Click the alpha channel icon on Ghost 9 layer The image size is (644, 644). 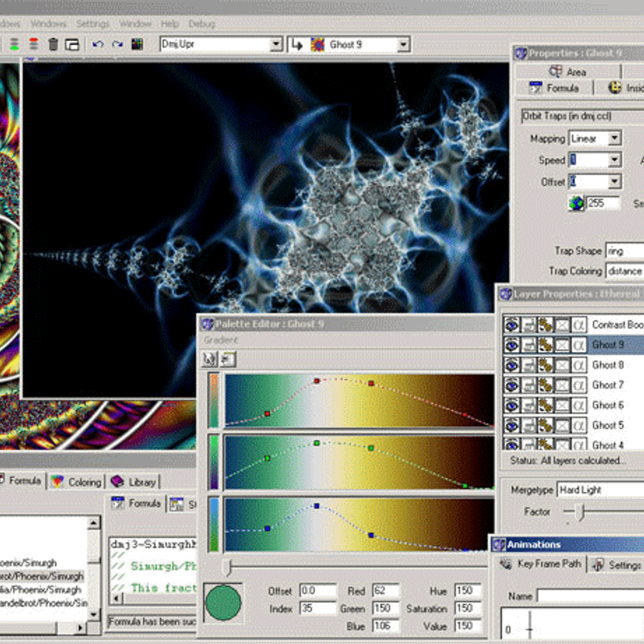coord(580,345)
